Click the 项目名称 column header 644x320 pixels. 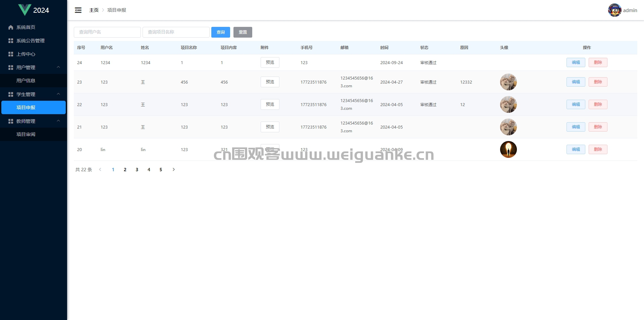pyautogui.click(x=189, y=48)
